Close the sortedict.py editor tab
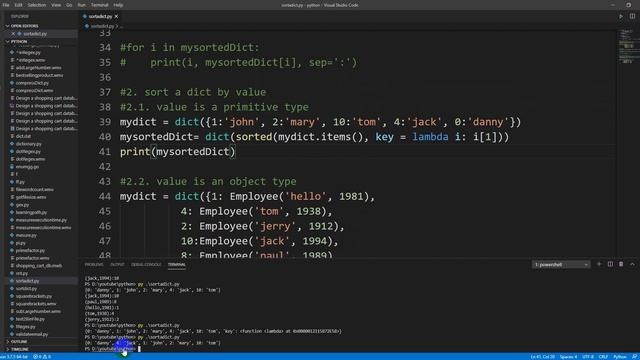640x360 pixels. pyautogui.click(x=116, y=16)
